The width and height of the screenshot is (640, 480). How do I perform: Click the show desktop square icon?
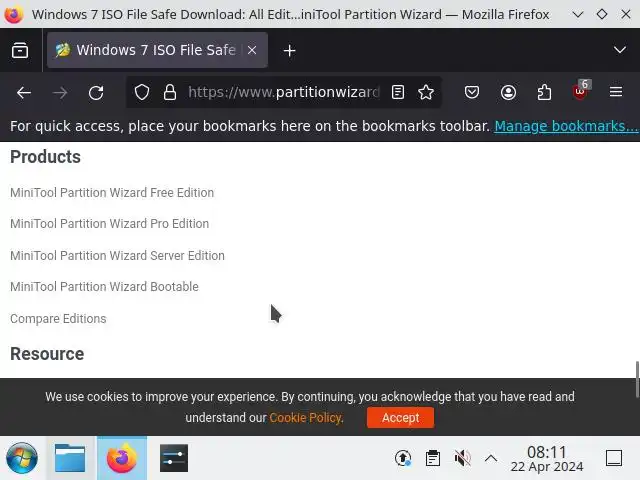point(613,458)
